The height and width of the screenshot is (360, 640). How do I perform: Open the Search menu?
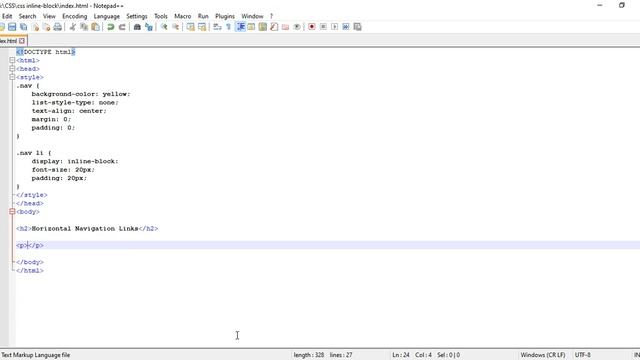click(x=27, y=16)
